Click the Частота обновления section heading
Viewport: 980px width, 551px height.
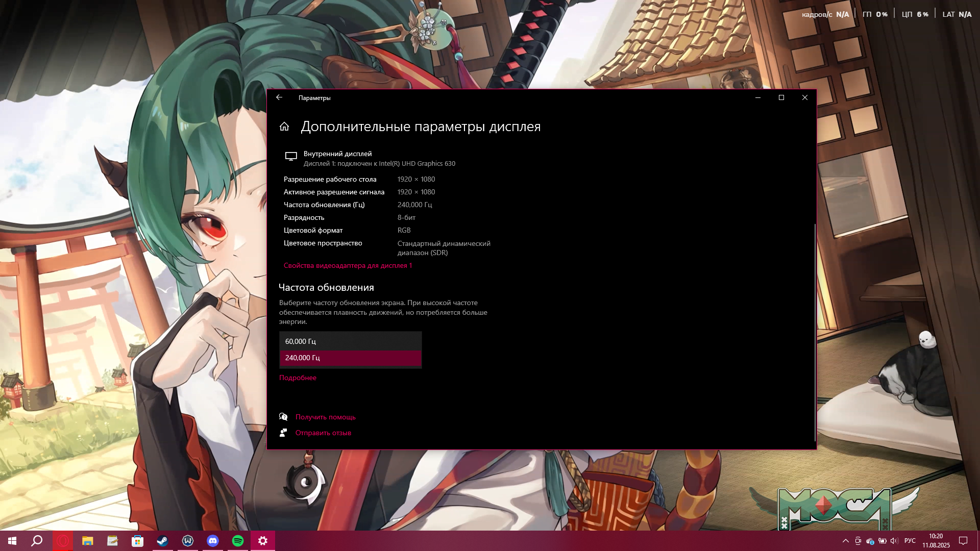tap(326, 287)
